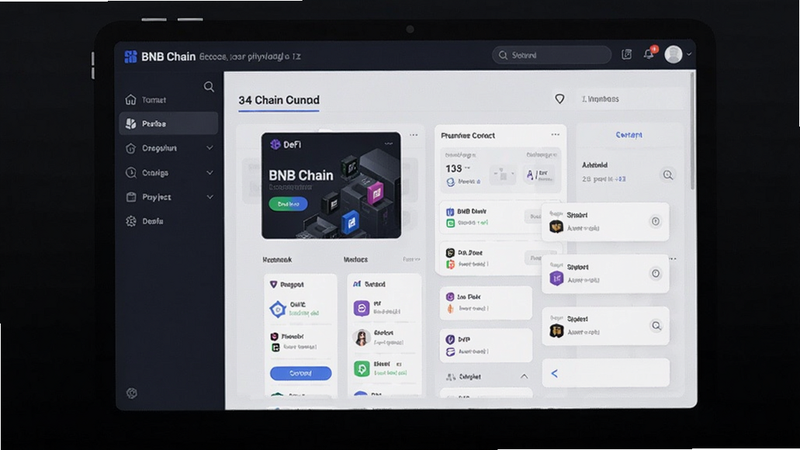
Task: Open the three-dot menu on the middle panel header
Action: click(x=555, y=135)
